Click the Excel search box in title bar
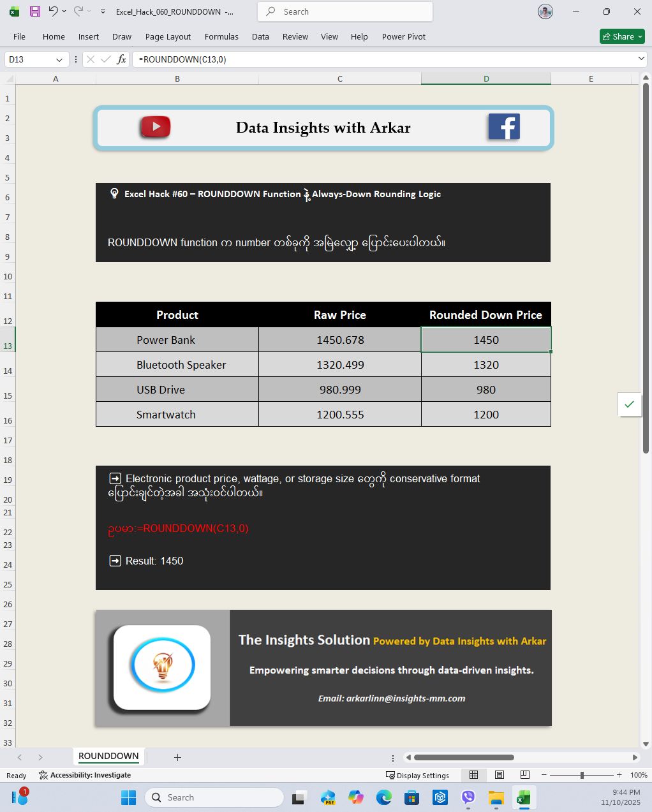The image size is (652, 812). pos(345,11)
